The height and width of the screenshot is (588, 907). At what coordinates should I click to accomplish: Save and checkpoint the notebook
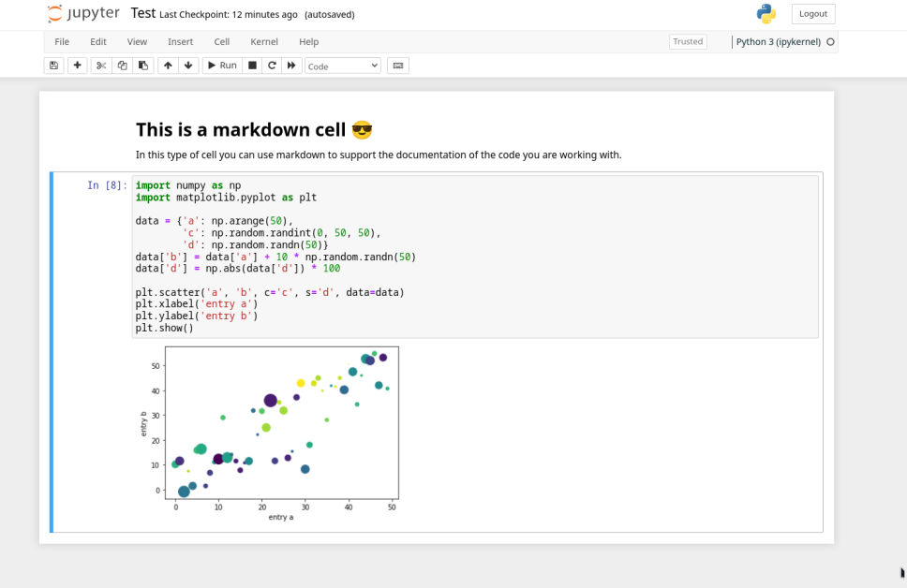[x=53, y=66]
